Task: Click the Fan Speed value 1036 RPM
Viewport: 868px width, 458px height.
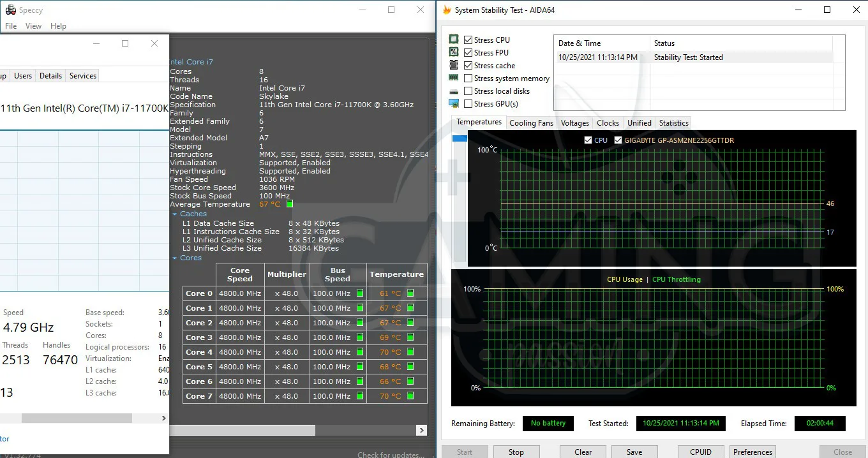Action: 277,179
